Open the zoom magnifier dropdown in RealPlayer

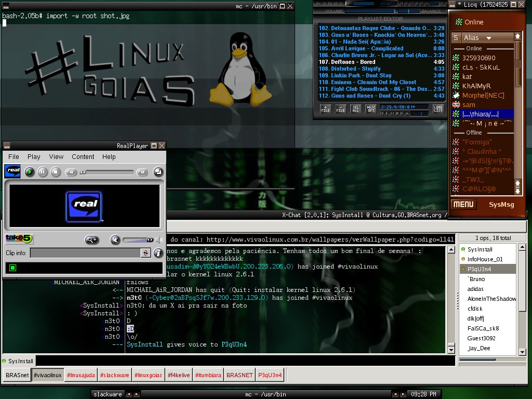point(91,240)
